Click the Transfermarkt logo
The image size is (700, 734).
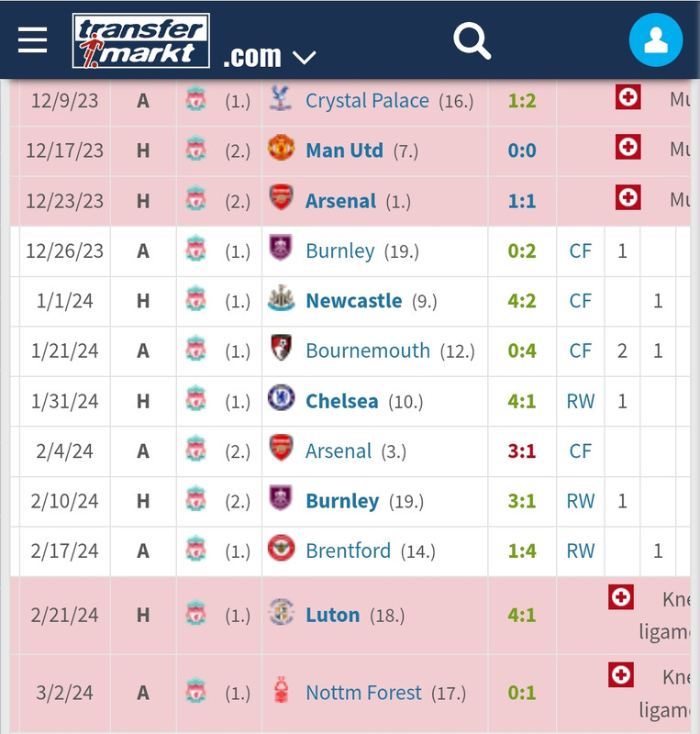coord(141,40)
